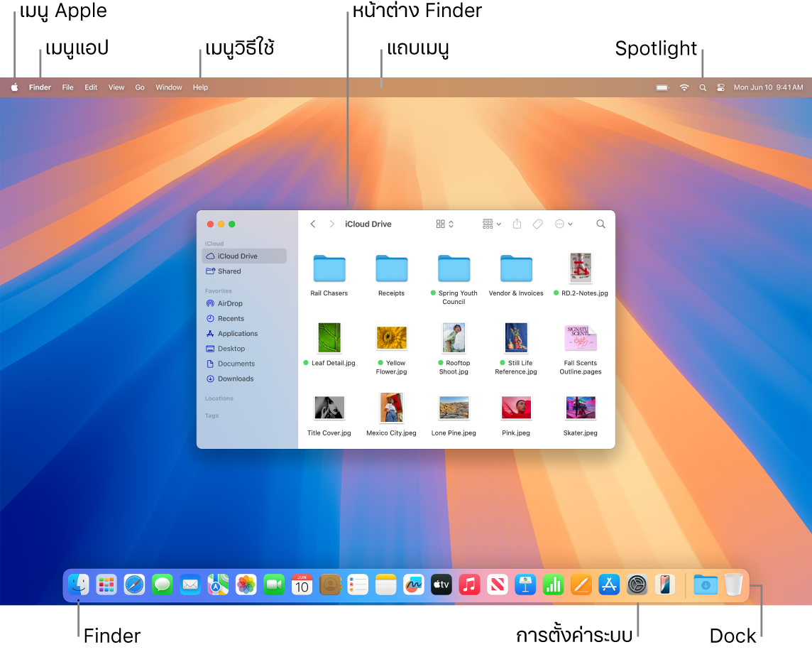Open Mail from the Dock
This screenshot has height=652, width=812.
(190, 585)
